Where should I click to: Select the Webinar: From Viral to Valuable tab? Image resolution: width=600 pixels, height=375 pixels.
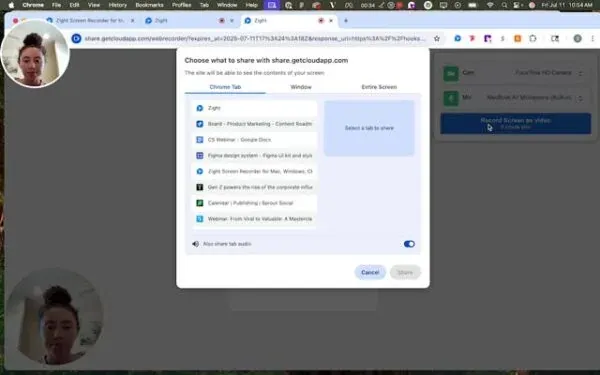coord(254,219)
